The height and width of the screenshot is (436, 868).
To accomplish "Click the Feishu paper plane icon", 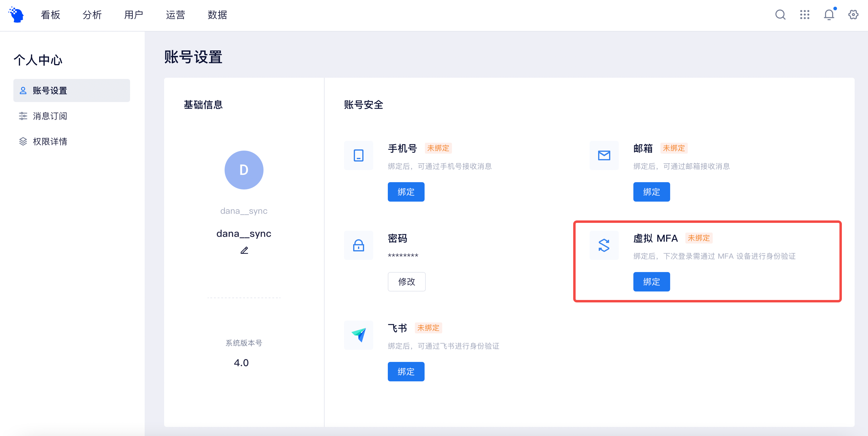I will [x=359, y=335].
